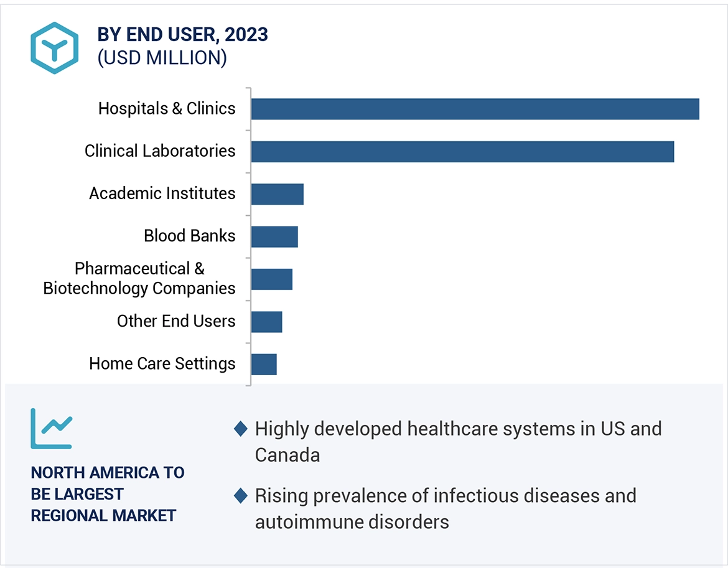Click the 'BY END USER, 2023' heading
Viewport: 728px width, 568px height.
(183, 35)
